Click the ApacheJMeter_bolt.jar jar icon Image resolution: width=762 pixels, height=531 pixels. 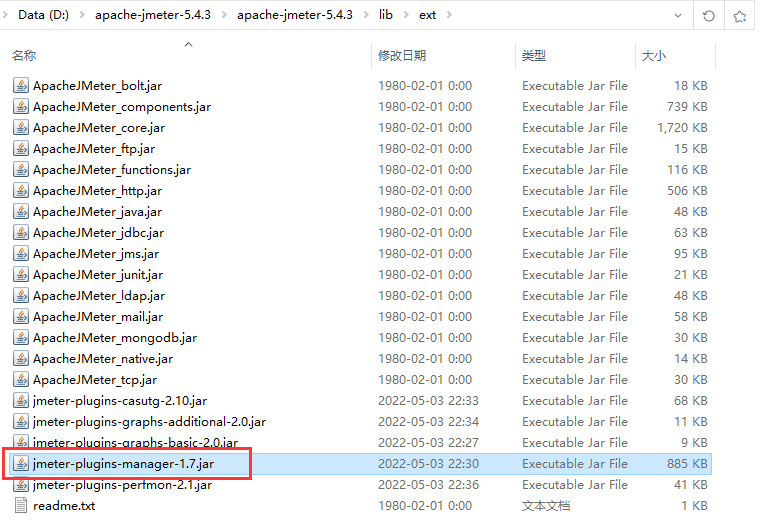(21, 86)
